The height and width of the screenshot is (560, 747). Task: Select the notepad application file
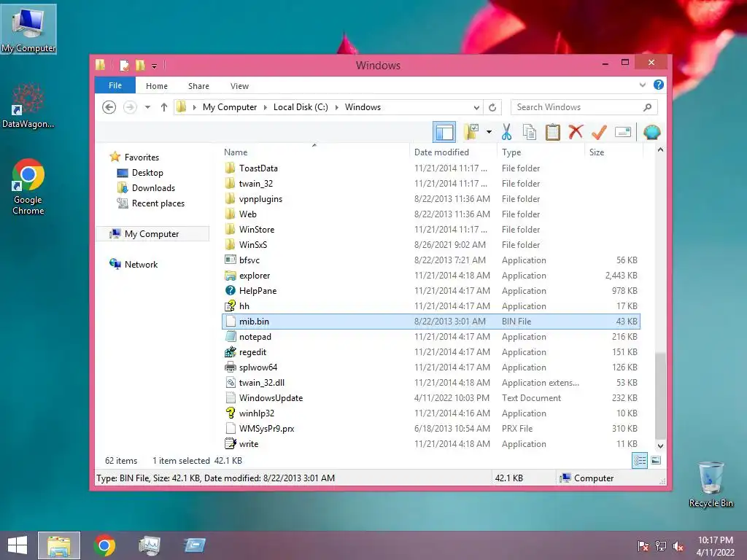tap(431, 337)
